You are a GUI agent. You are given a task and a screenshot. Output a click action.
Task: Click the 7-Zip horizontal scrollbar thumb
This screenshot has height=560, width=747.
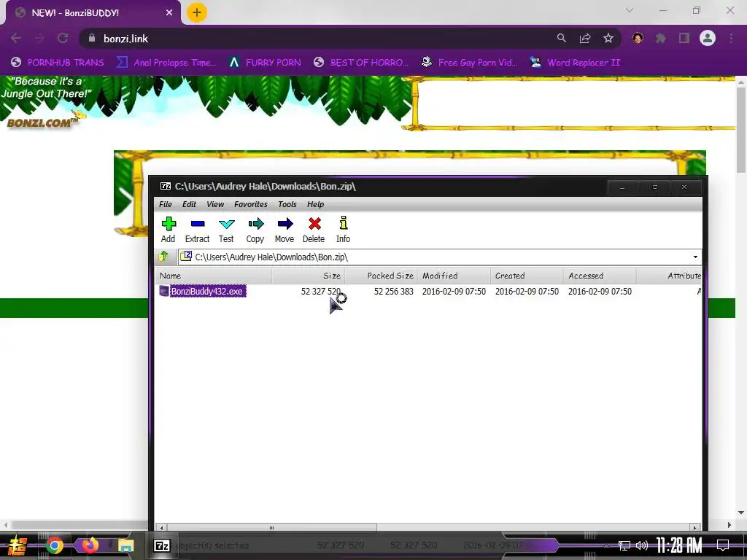271,527
